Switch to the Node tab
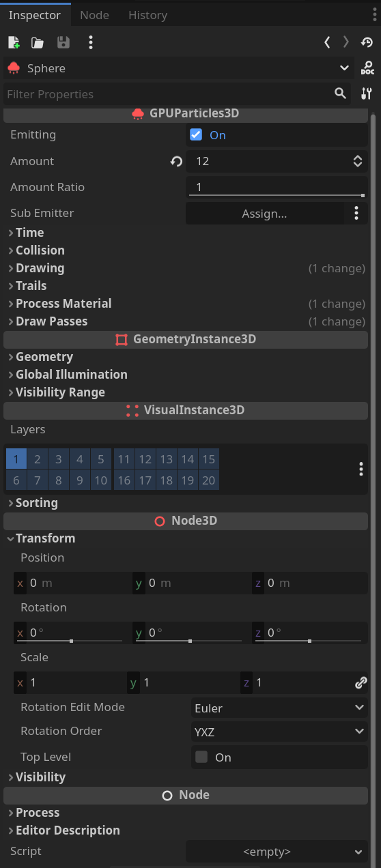This screenshot has height=868, width=381. (x=94, y=14)
